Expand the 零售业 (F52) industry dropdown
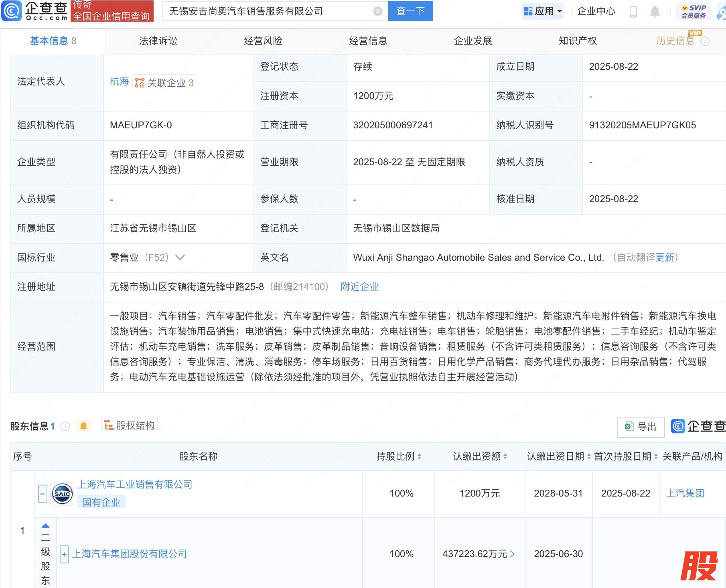The image size is (726, 588). 180,258
